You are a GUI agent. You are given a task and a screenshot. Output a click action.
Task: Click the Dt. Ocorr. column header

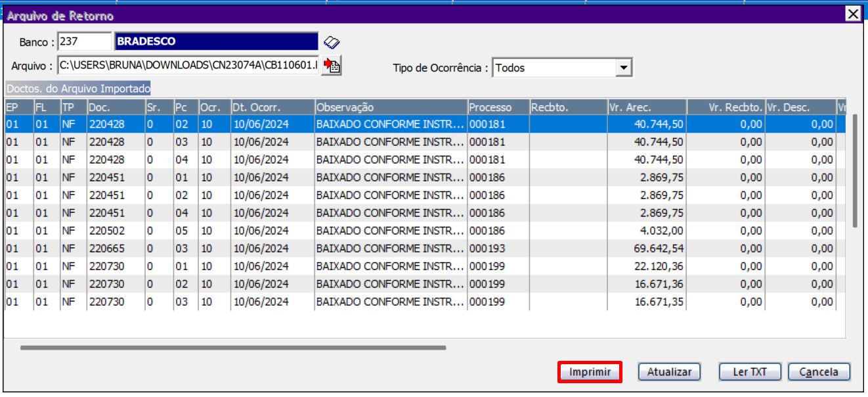click(272, 107)
